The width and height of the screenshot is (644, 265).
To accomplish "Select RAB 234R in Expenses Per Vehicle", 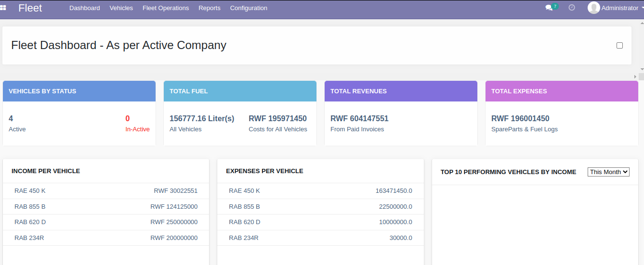I will tap(243, 238).
